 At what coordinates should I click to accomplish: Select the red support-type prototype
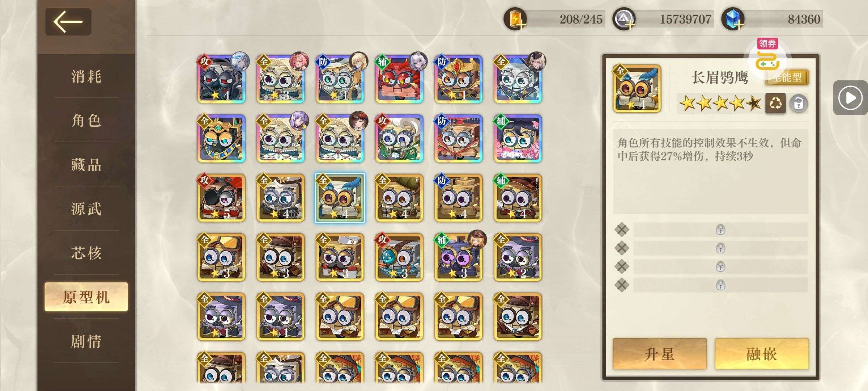[399, 79]
